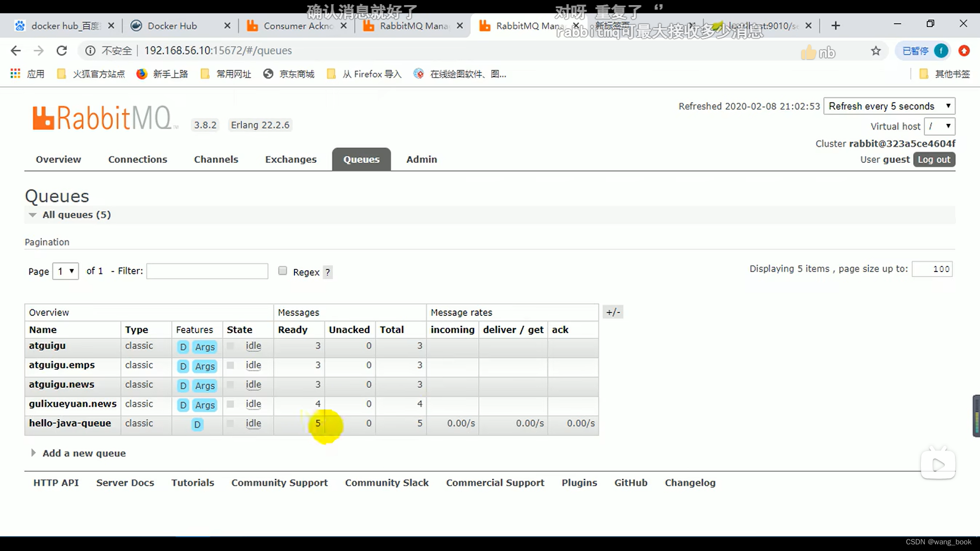The width and height of the screenshot is (980, 551).
Task: Select the Queues tab
Action: click(x=361, y=160)
